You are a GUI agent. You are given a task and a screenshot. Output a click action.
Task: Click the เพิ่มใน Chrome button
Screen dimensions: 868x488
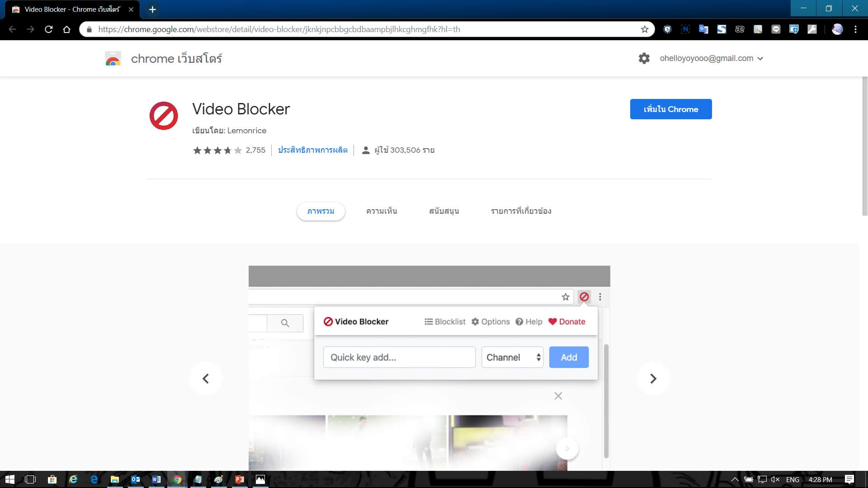click(x=671, y=109)
